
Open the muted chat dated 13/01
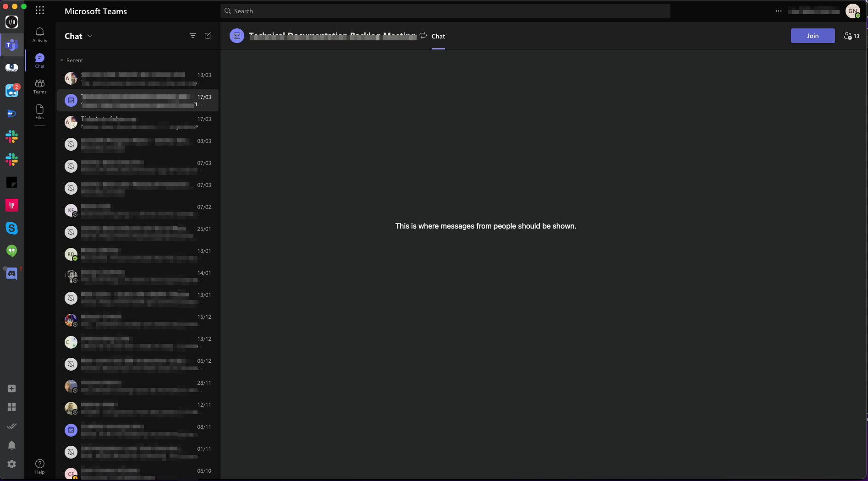138,298
